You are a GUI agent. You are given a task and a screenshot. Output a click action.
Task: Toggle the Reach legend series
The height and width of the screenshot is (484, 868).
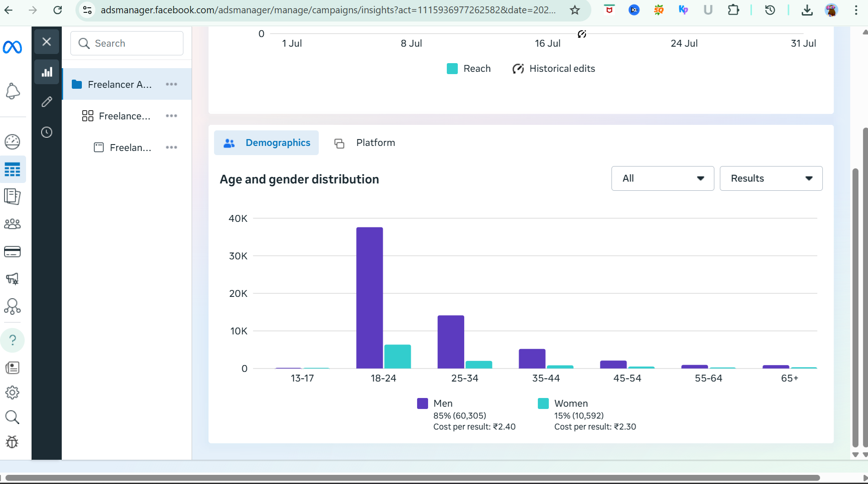(x=468, y=69)
